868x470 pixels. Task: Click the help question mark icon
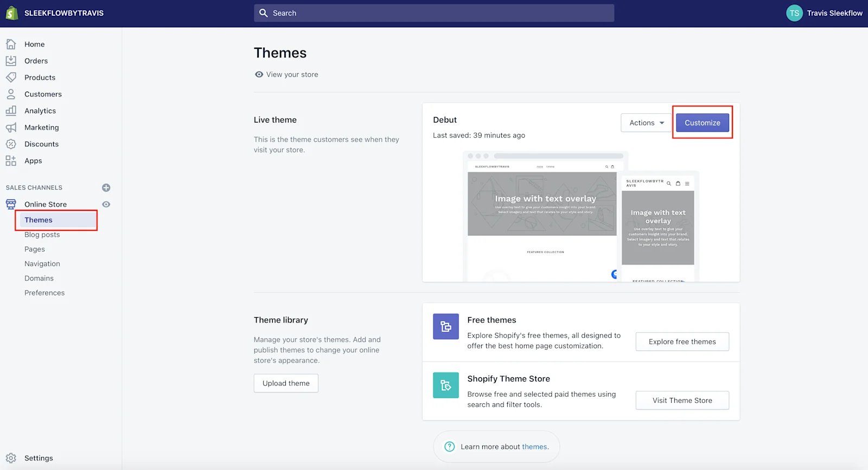(450, 447)
